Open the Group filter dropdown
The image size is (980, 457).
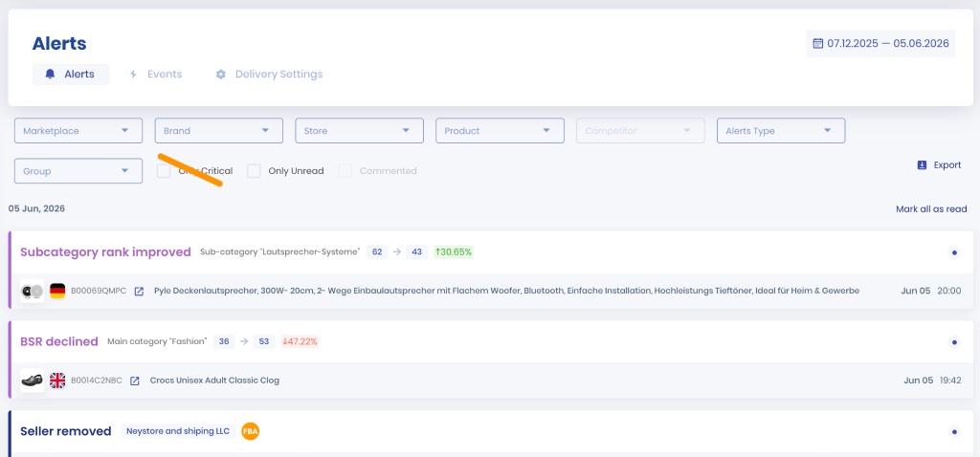[x=78, y=171]
